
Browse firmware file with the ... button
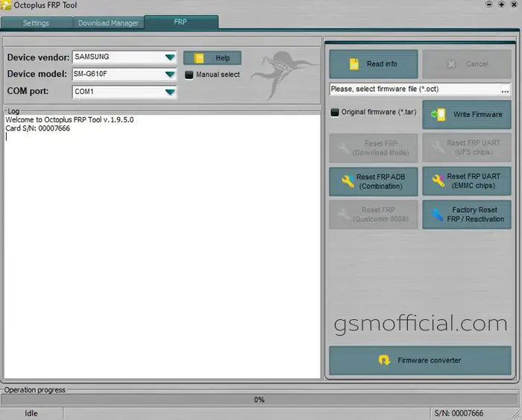(x=505, y=90)
